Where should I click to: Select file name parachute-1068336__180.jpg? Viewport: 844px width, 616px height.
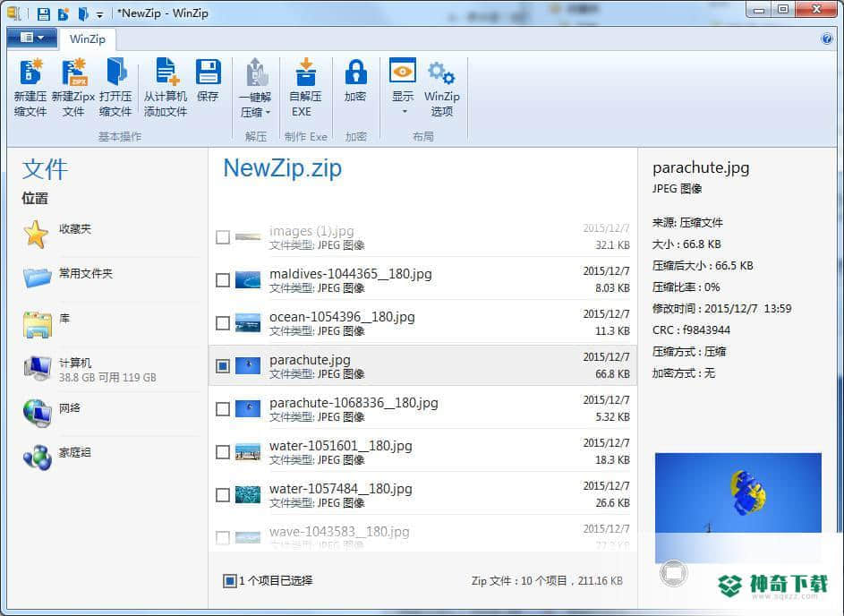(354, 403)
